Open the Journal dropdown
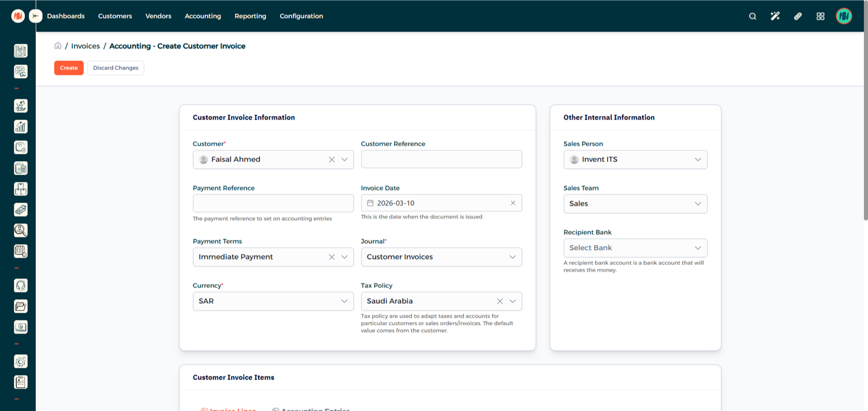The image size is (868, 411). pos(512,257)
